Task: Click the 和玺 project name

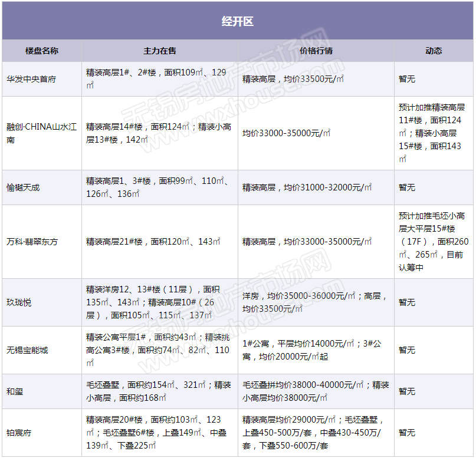Action: (x=15, y=391)
